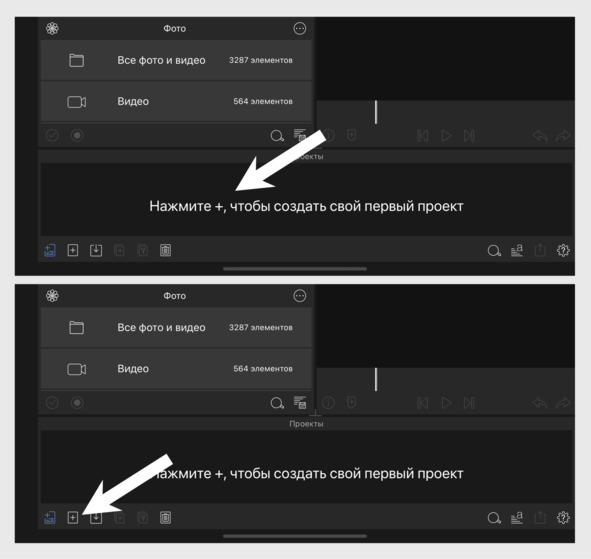Click the project sort-by-name icon in upper screenshot
Image resolution: width=591 pixels, height=559 pixels.
[517, 250]
